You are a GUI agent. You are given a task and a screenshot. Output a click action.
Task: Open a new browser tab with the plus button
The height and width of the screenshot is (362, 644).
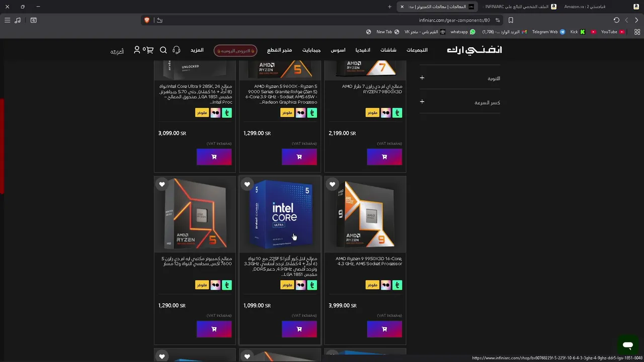coord(389,7)
